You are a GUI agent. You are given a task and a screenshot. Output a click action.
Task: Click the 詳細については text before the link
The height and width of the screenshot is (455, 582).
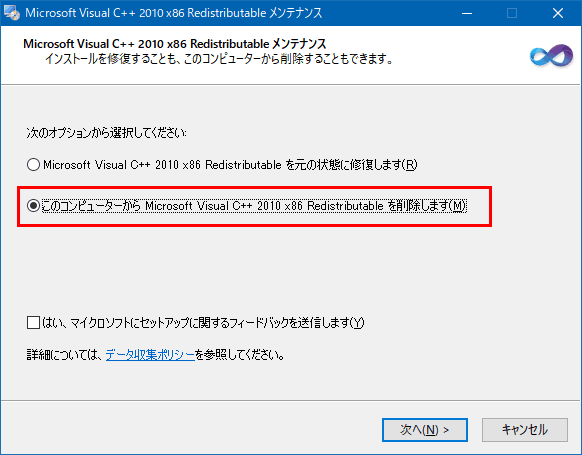coord(65,355)
